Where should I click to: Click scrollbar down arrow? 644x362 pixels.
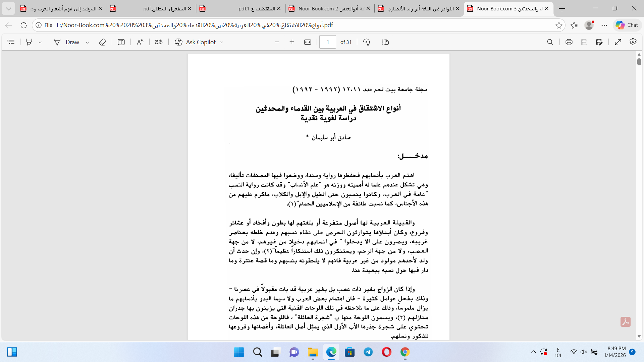(x=639, y=336)
